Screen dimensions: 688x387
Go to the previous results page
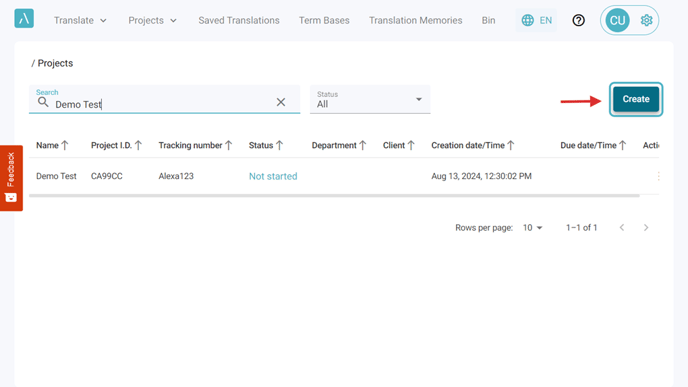(x=622, y=227)
